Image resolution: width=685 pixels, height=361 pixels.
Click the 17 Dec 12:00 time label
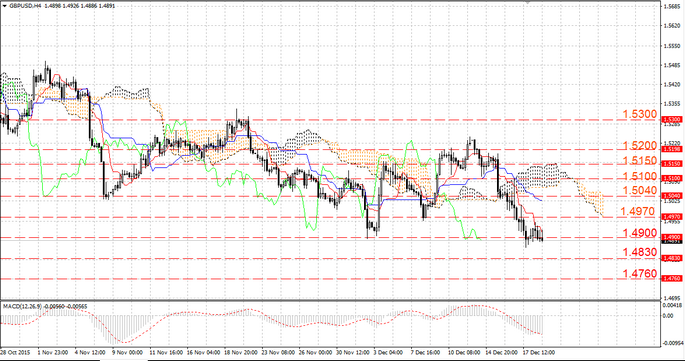pos(539,352)
